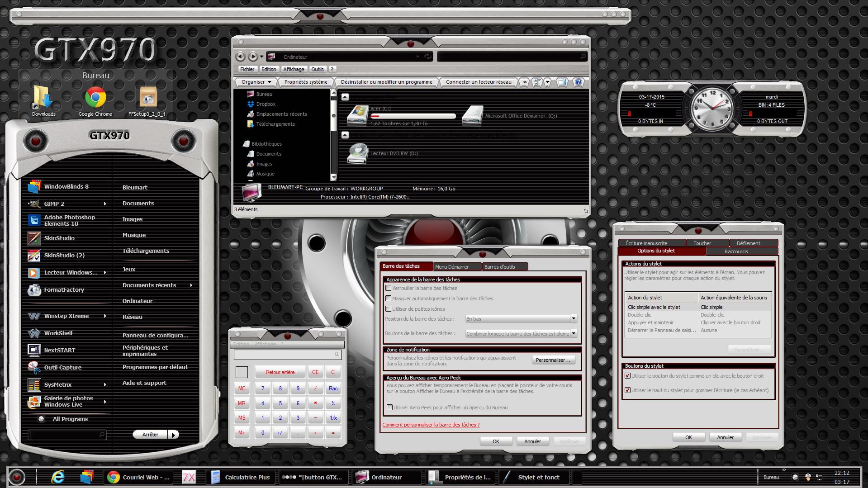Click Retour arrière on calculator
868x488 pixels.
point(280,372)
